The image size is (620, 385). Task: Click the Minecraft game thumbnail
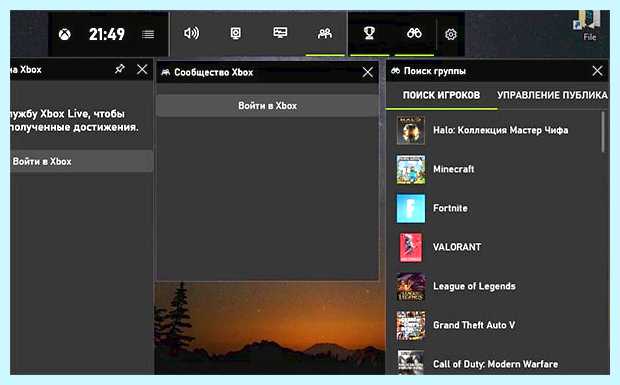tap(411, 169)
